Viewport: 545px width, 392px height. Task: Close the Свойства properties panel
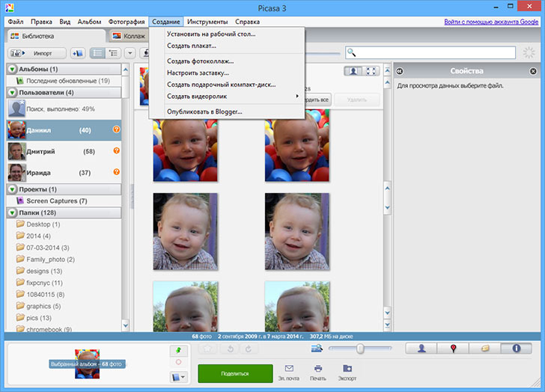click(x=533, y=71)
